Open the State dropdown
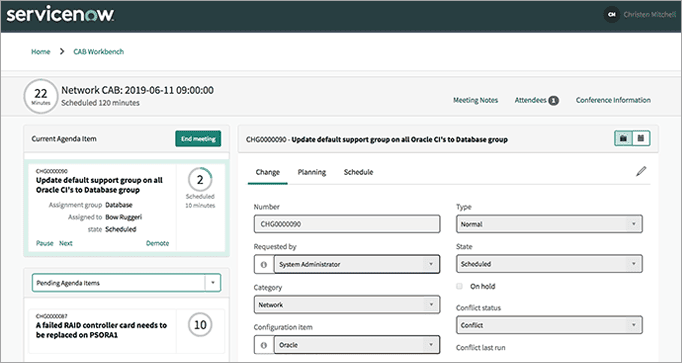 point(549,264)
